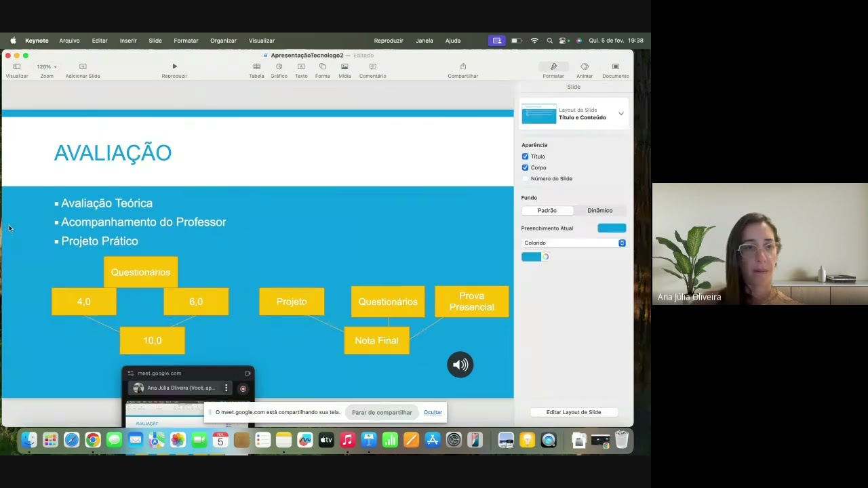Click the Ocultar link
Image resolution: width=868 pixels, height=488 pixels.
point(433,412)
